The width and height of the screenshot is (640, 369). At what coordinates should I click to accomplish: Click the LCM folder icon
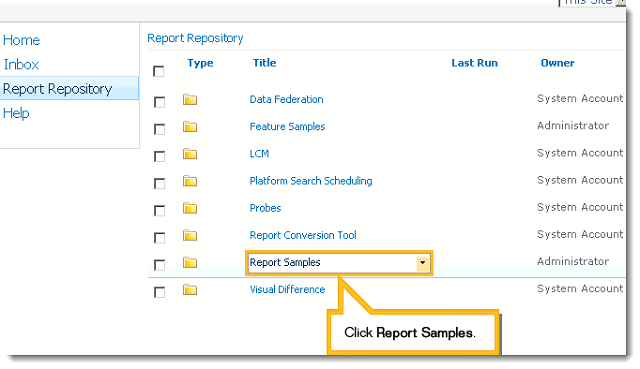click(190, 154)
